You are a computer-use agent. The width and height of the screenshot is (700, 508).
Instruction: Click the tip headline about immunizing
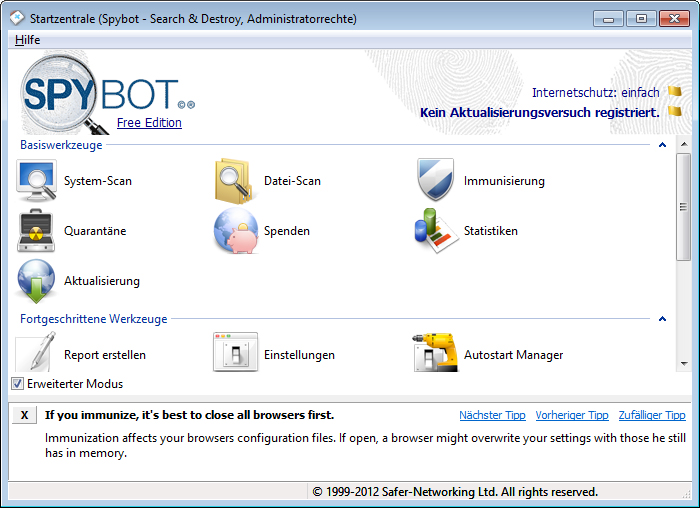click(189, 415)
